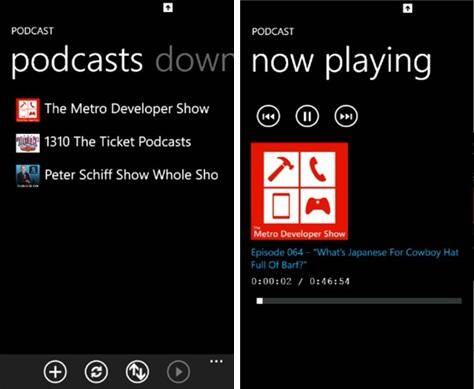Switch to the downloads pivot tab
This screenshot has width=474, height=389.
pyautogui.click(x=195, y=60)
